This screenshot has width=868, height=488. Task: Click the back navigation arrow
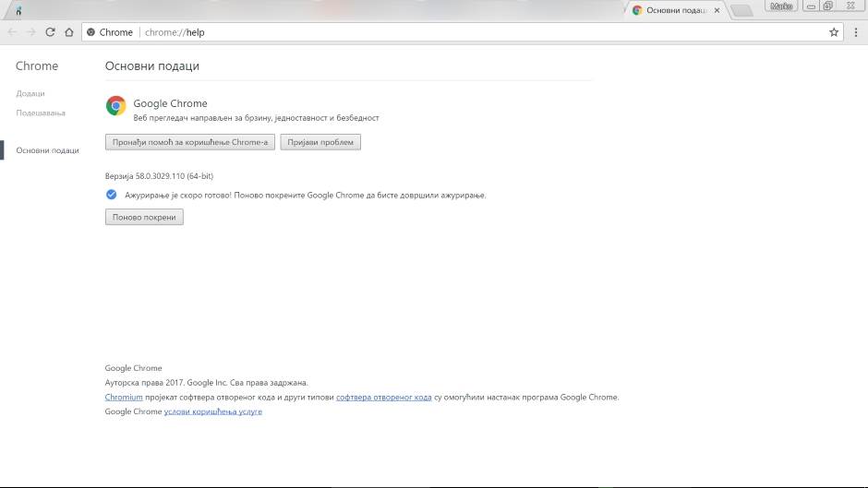[12, 32]
